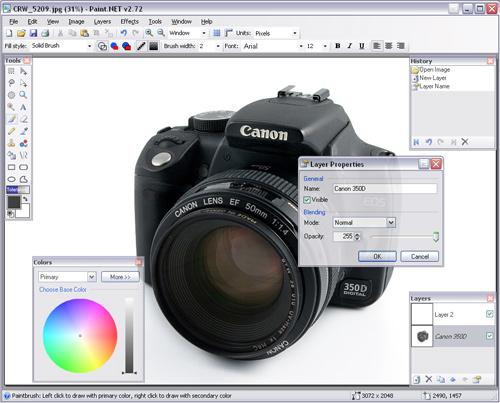Open the zoom level Window dropdown
The width and height of the screenshot is (500, 403).
[x=204, y=33]
